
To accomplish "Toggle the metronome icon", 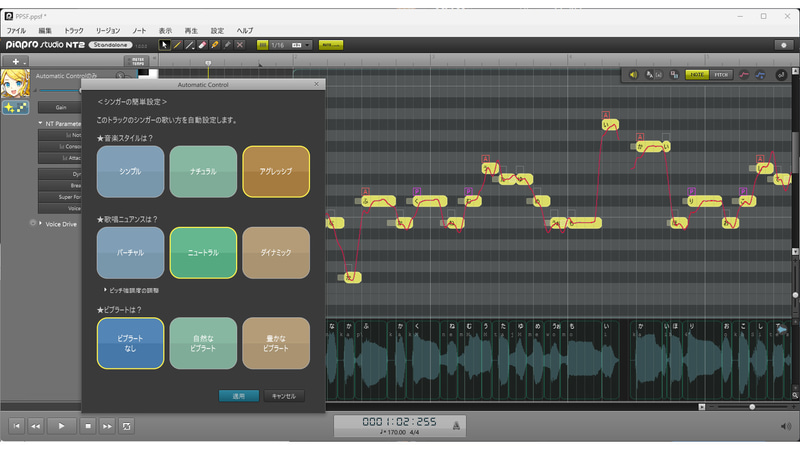I will click(x=456, y=426).
